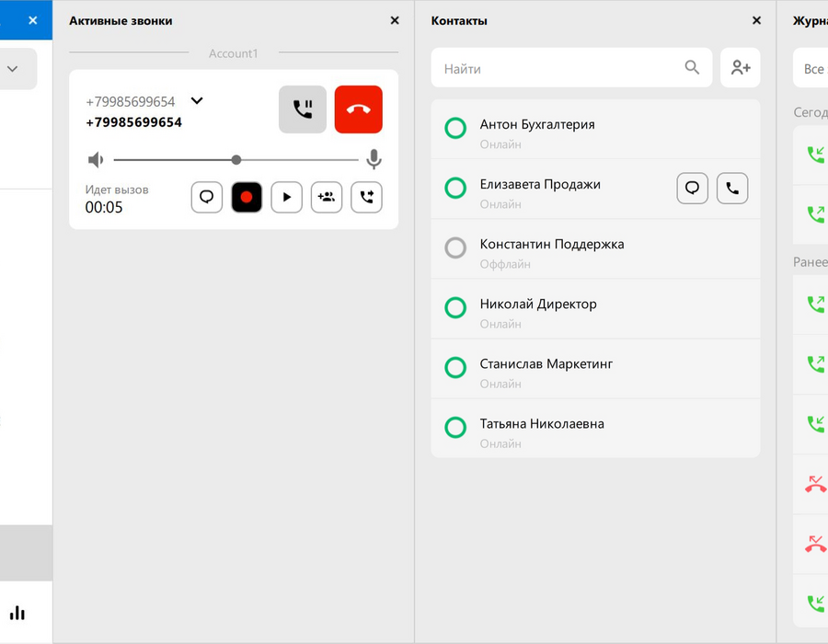The height and width of the screenshot is (644, 828).
Task: Mute the microphone on the call card
Action: point(374,159)
